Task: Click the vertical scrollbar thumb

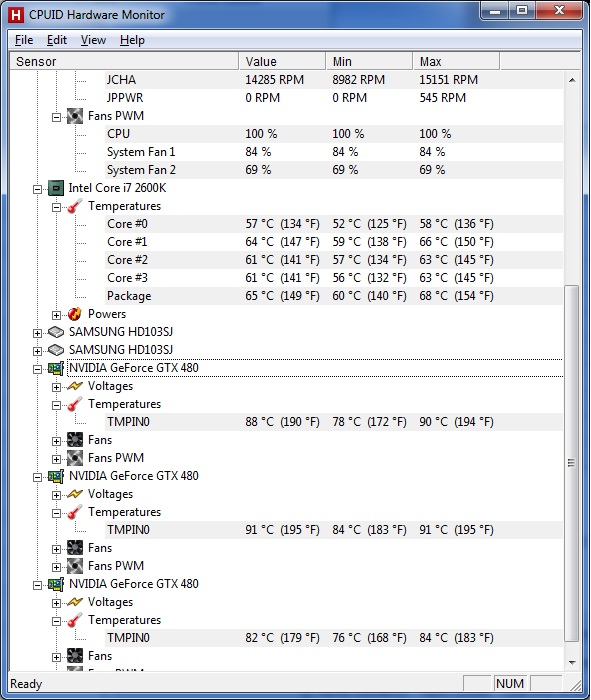Action: tap(572, 463)
